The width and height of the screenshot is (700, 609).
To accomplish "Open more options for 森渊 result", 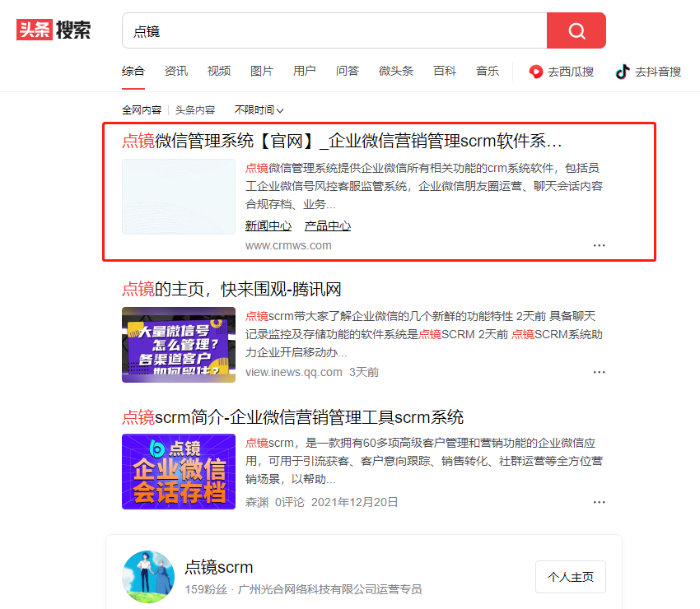I will (599, 502).
